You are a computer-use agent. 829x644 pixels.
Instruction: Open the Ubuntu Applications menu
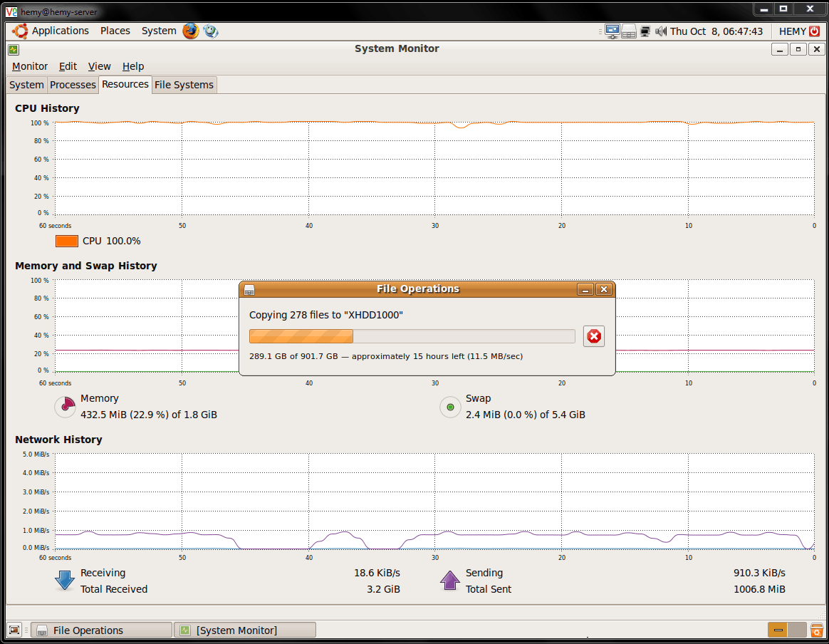(51, 31)
